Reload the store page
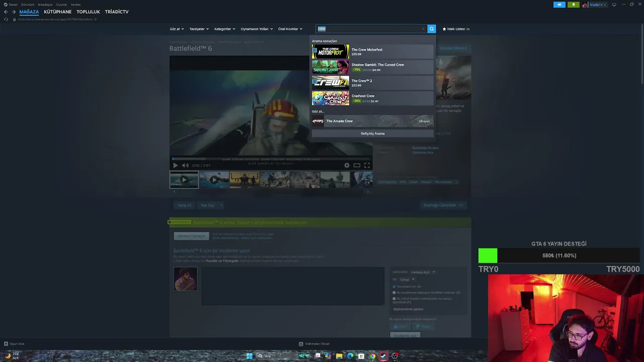The image size is (644, 362). pos(6,19)
